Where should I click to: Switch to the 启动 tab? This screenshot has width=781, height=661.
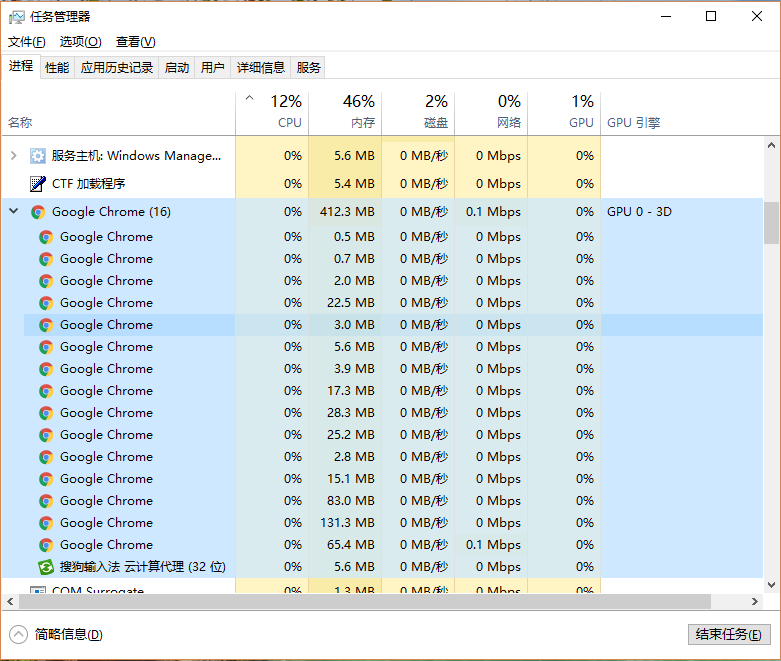(x=177, y=67)
